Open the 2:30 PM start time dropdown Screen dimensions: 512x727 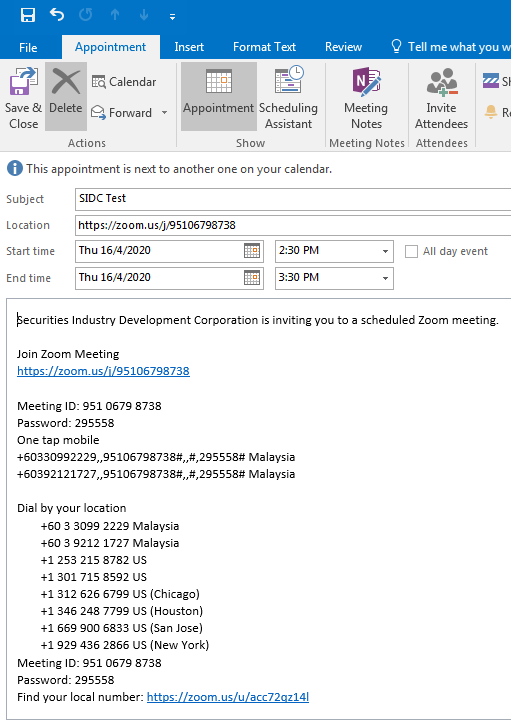point(385,252)
